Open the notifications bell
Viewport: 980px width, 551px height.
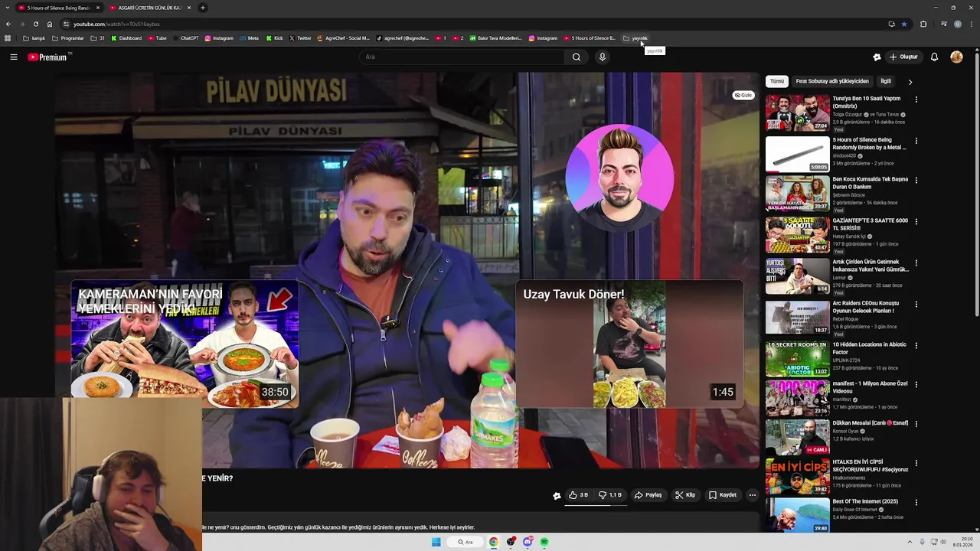[x=934, y=57]
